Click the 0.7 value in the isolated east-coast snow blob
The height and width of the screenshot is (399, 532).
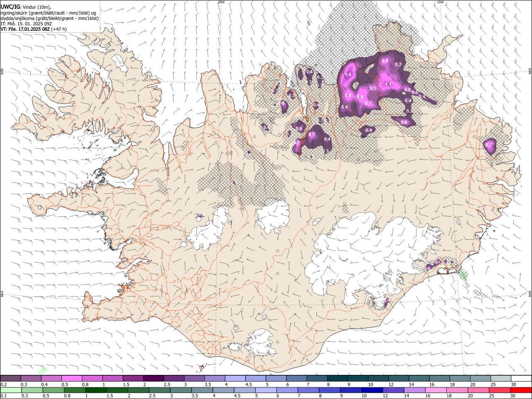click(x=488, y=144)
